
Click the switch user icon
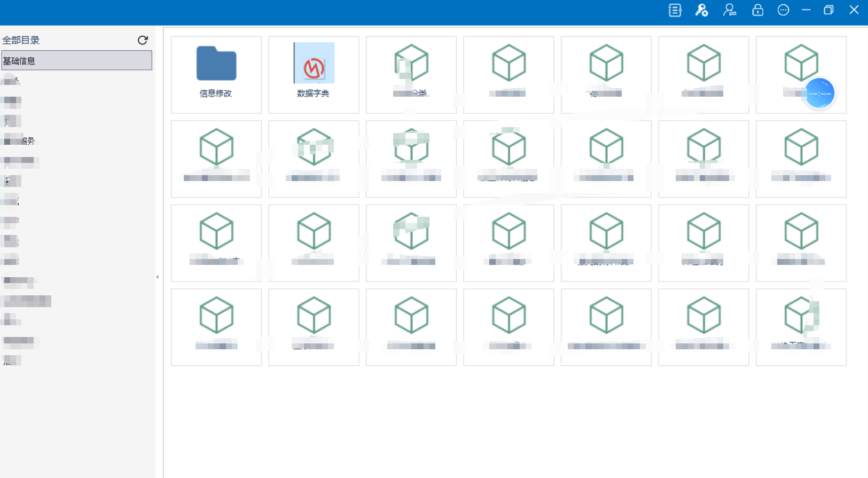pyautogui.click(x=730, y=10)
